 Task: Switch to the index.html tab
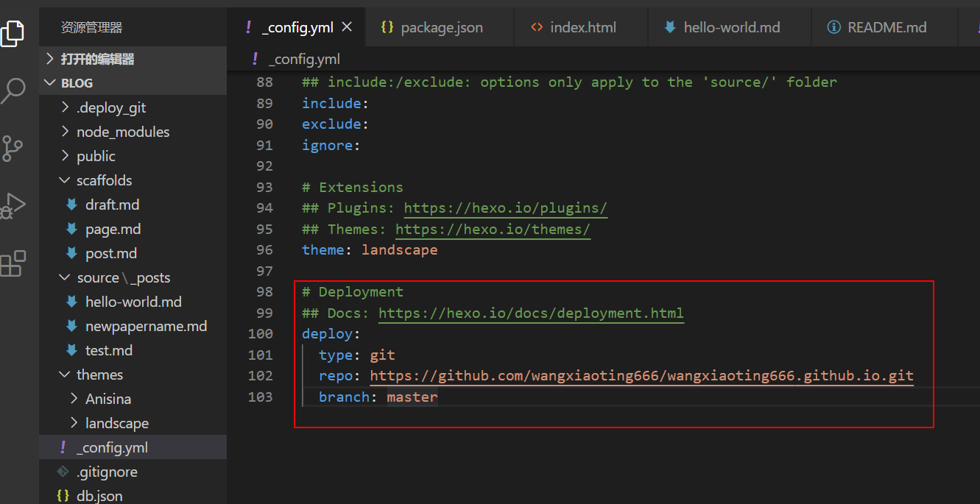(582, 28)
